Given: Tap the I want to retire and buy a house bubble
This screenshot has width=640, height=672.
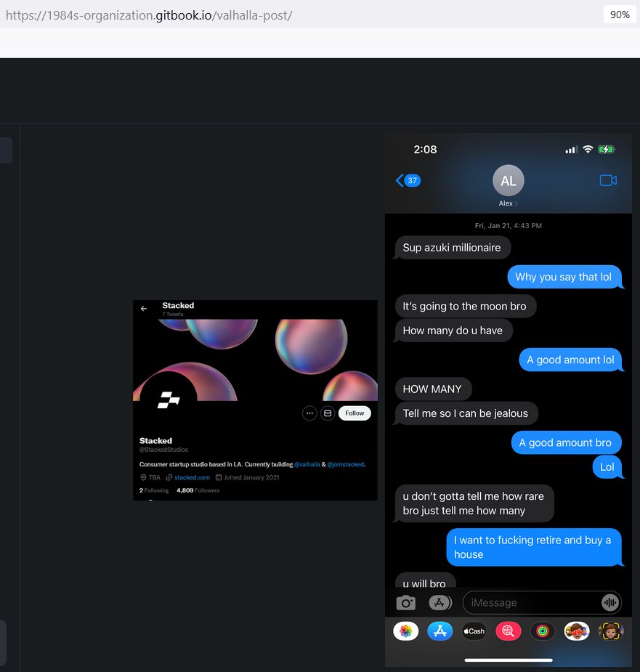Looking at the screenshot, I should coord(533,547).
